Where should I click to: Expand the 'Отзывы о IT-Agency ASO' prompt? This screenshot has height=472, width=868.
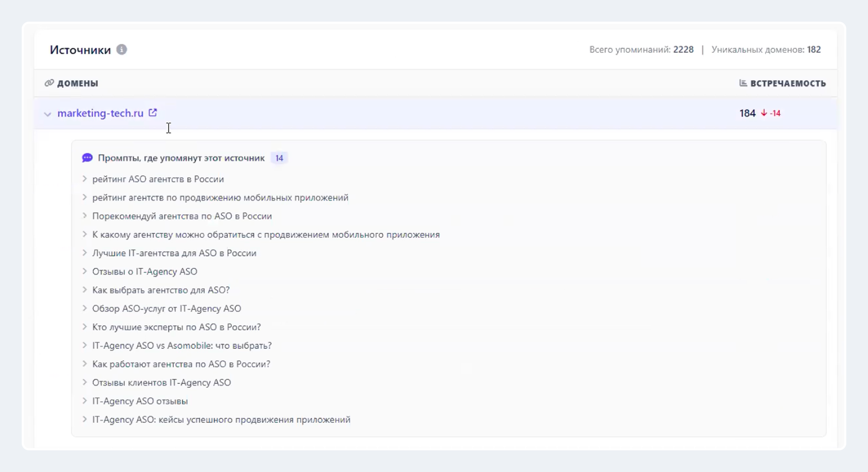tap(85, 271)
